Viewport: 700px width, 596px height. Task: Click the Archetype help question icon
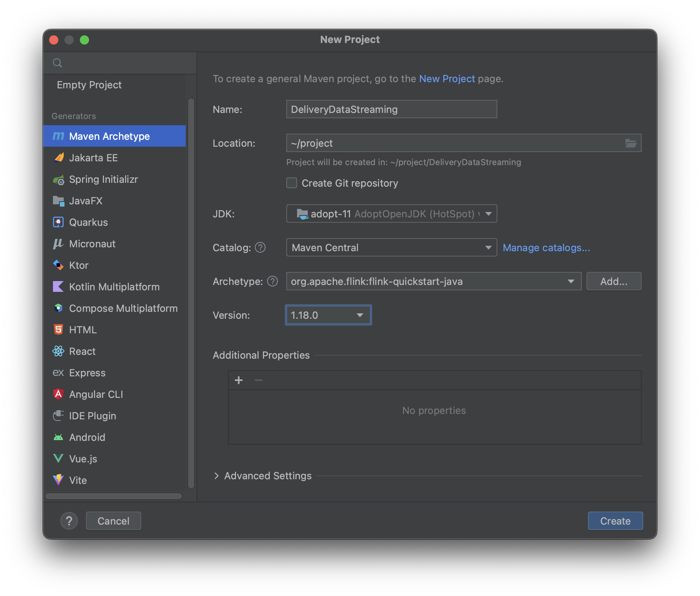pos(272,281)
